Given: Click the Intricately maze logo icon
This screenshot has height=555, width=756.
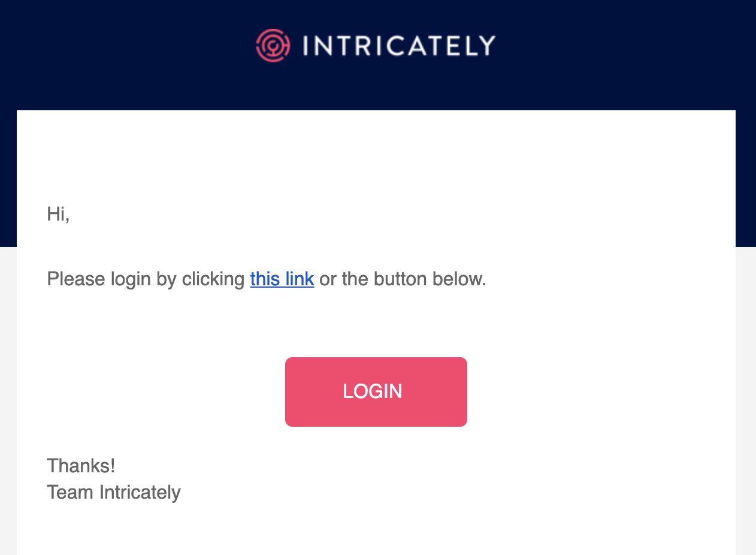Looking at the screenshot, I should (273, 46).
